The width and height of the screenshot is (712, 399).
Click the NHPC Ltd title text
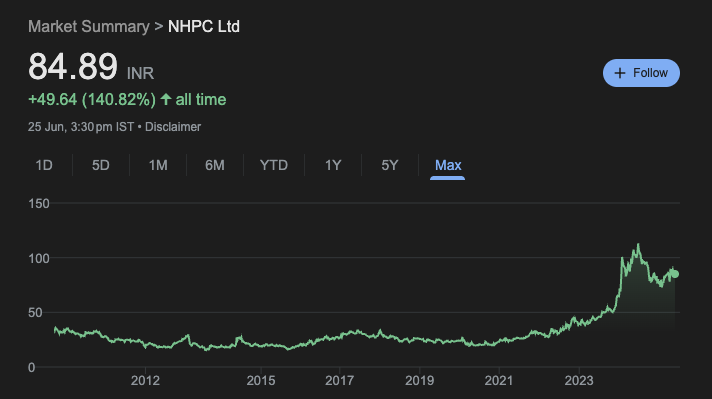tap(204, 27)
